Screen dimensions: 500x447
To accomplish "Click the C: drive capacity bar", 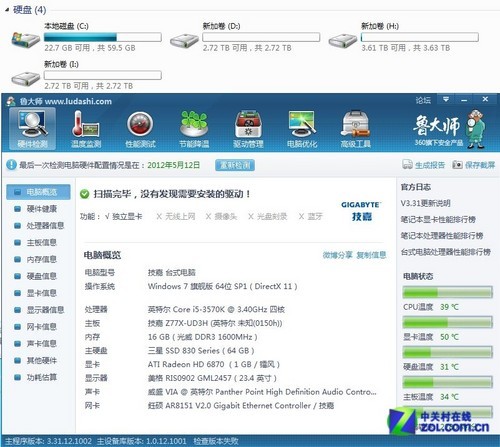I will coord(103,37).
